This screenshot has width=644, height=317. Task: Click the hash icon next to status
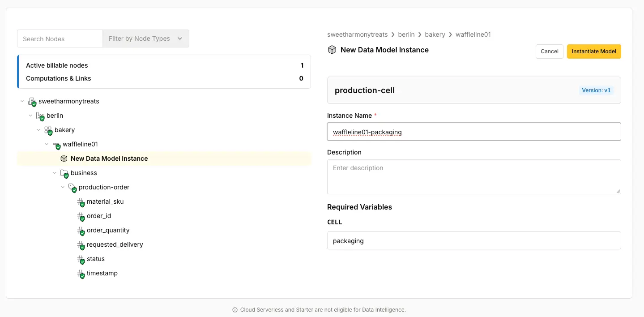[80, 259]
